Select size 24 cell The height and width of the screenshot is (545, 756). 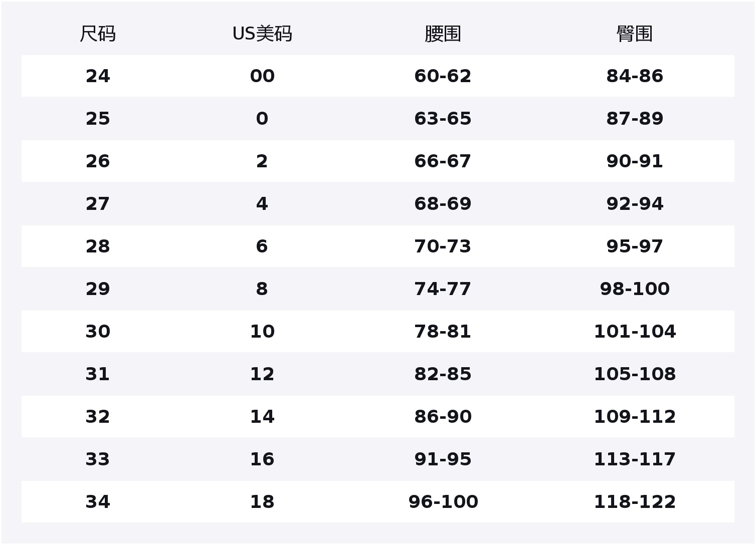tap(98, 76)
